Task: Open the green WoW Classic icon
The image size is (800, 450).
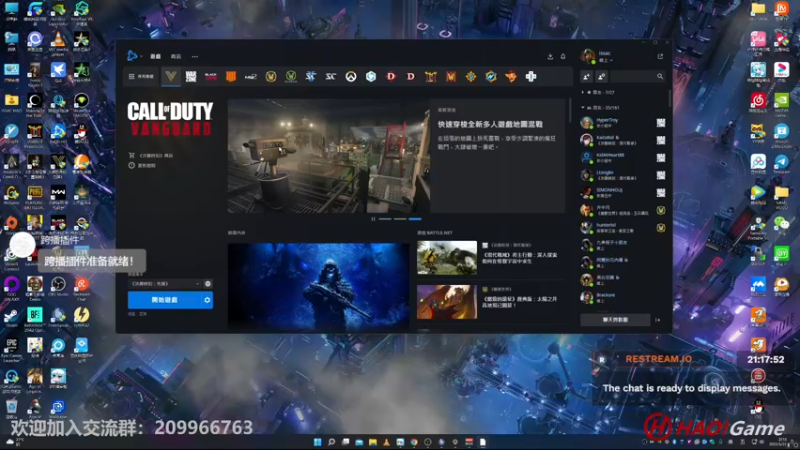Action: (291, 77)
